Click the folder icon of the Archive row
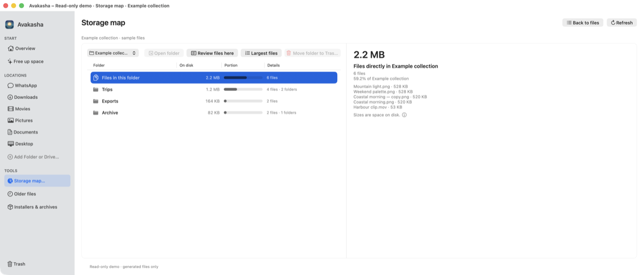644x275 pixels. (96, 113)
